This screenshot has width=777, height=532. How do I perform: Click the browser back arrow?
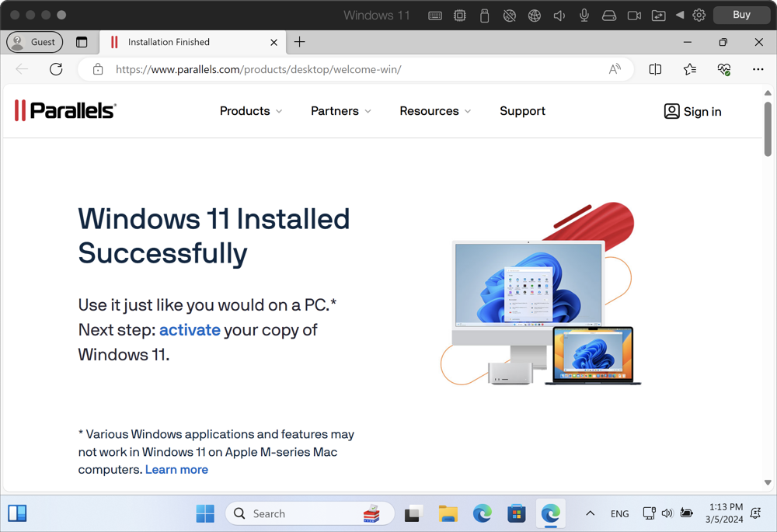[x=23, y=69]
